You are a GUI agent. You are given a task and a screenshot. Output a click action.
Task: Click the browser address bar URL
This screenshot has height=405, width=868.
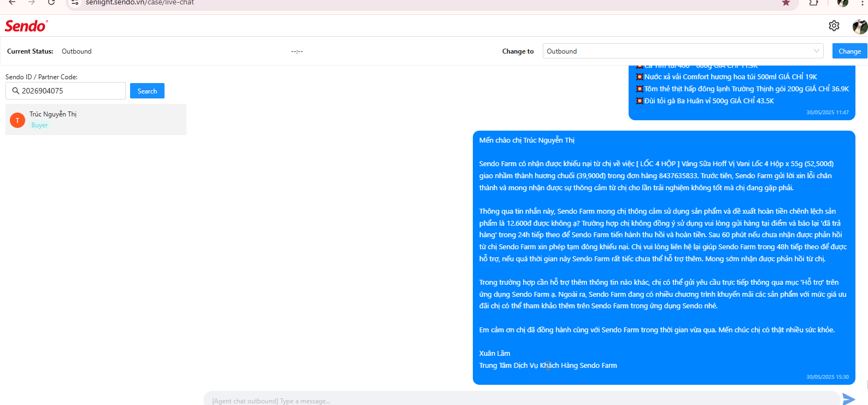coord(140,3)
